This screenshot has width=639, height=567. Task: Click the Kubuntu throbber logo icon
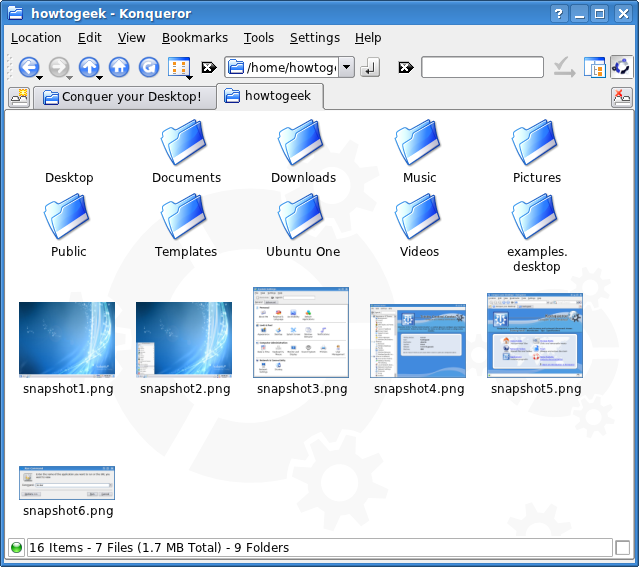621,67
